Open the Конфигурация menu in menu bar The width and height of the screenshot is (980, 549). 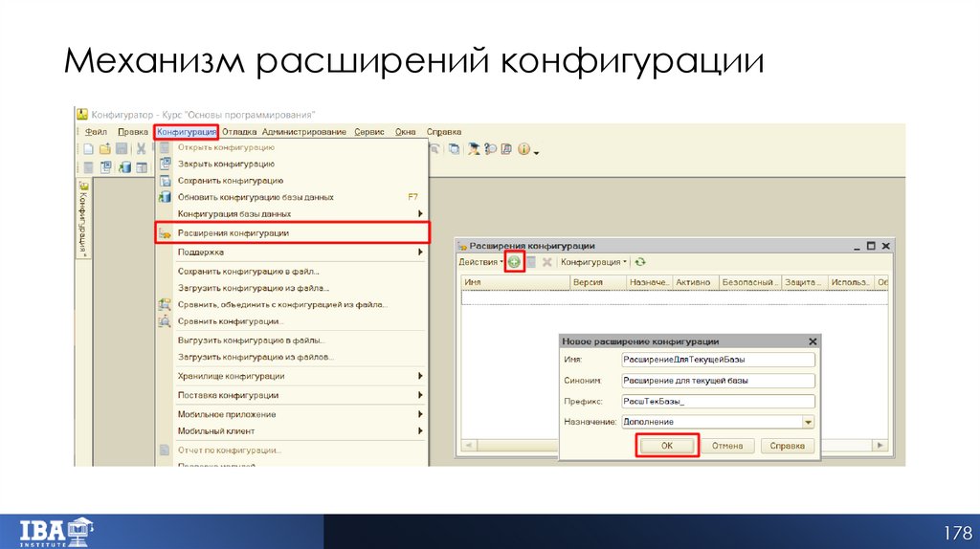187,132
